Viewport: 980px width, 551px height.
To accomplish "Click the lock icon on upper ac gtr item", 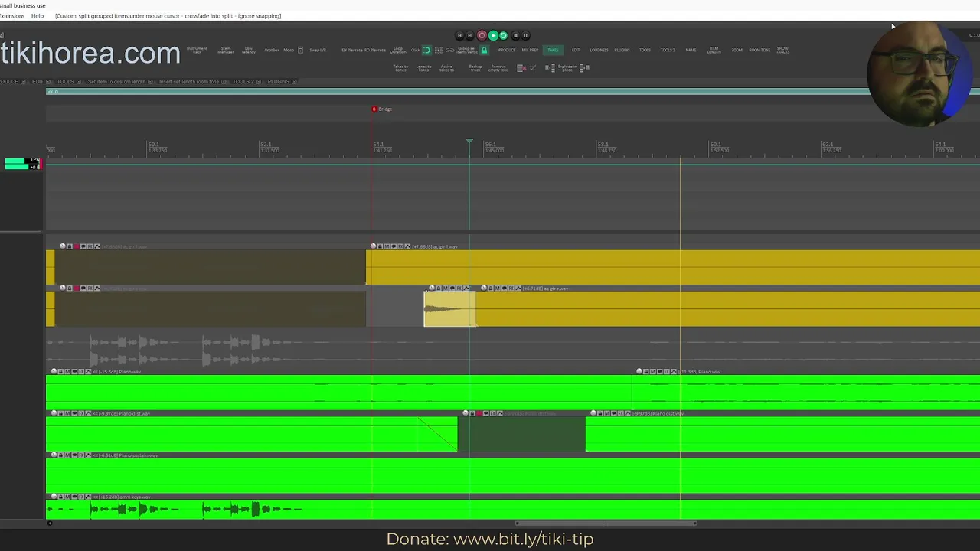I will pos(380,246).
